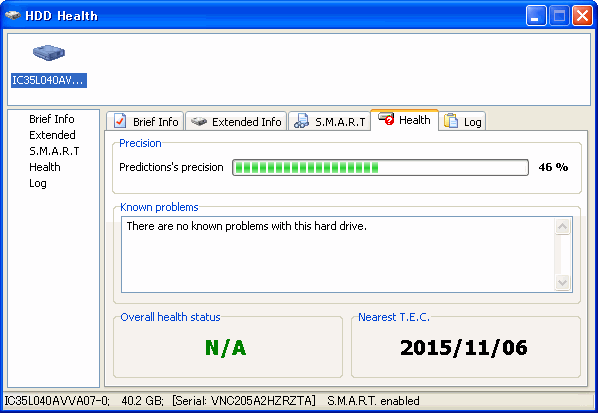Open the Log tab

click(x=462, y=121)
